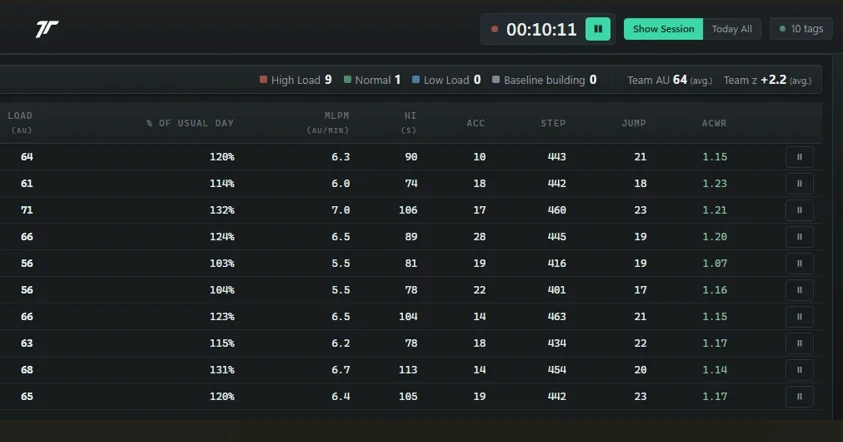The height and width of the screenshot is (442, 843).
Task: Pause the row with ACWR 1.23
Action: 799,183
